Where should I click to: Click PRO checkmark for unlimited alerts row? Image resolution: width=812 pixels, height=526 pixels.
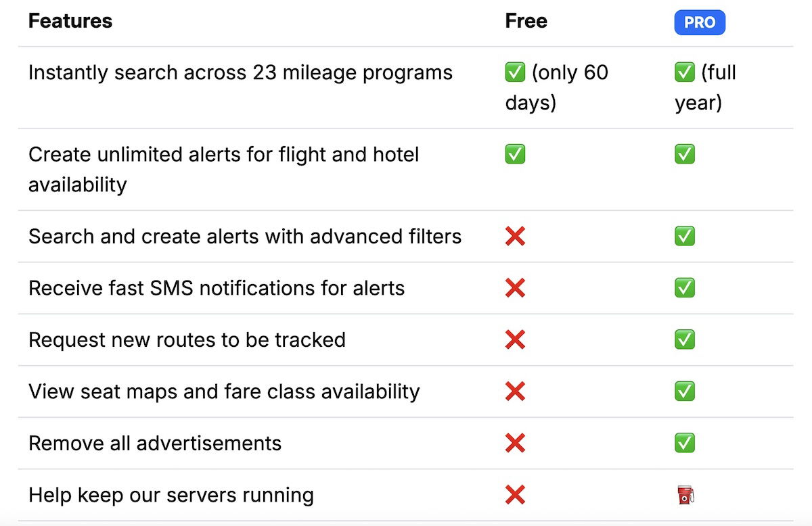685,155
